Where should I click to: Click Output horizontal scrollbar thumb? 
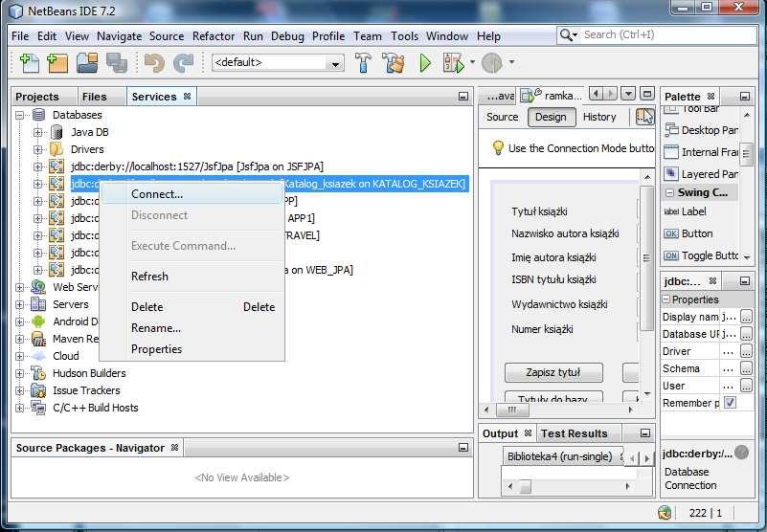point(525,486)
